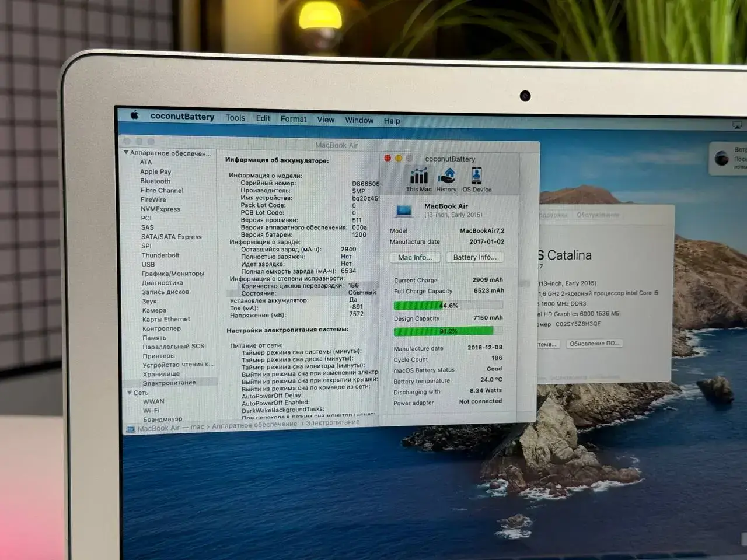Image resolution: width=747 pixels, height=560 pixels.
Task: Collapse the Сеть tree section
Action: click(130, 393)
